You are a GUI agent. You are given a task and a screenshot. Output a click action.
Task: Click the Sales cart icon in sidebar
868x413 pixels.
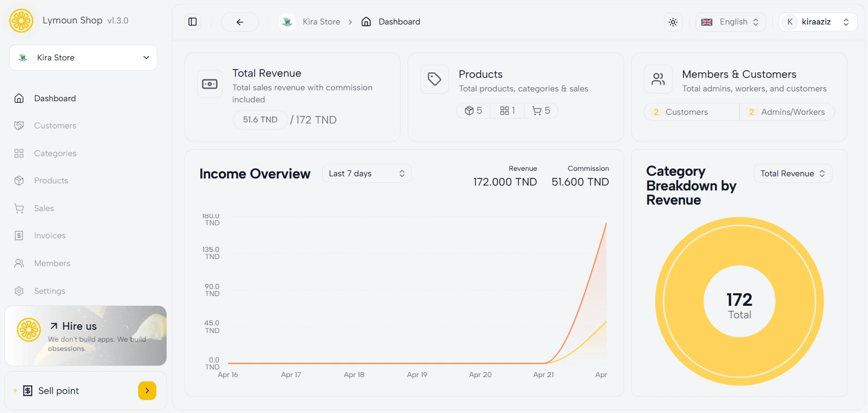[19, 208]
